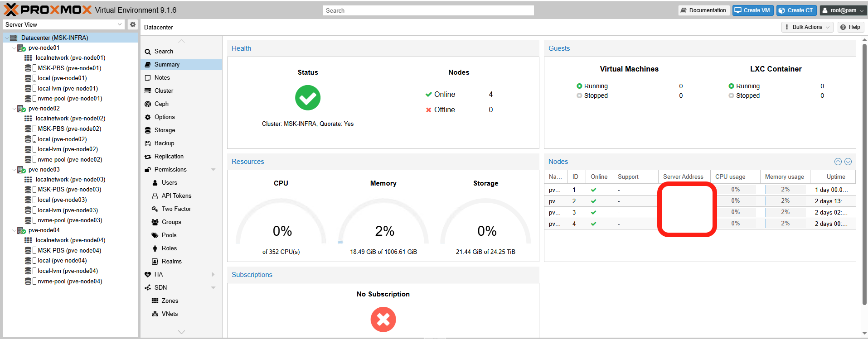
Task: Sort by the Memory usage column header
Action: [785, 177]
